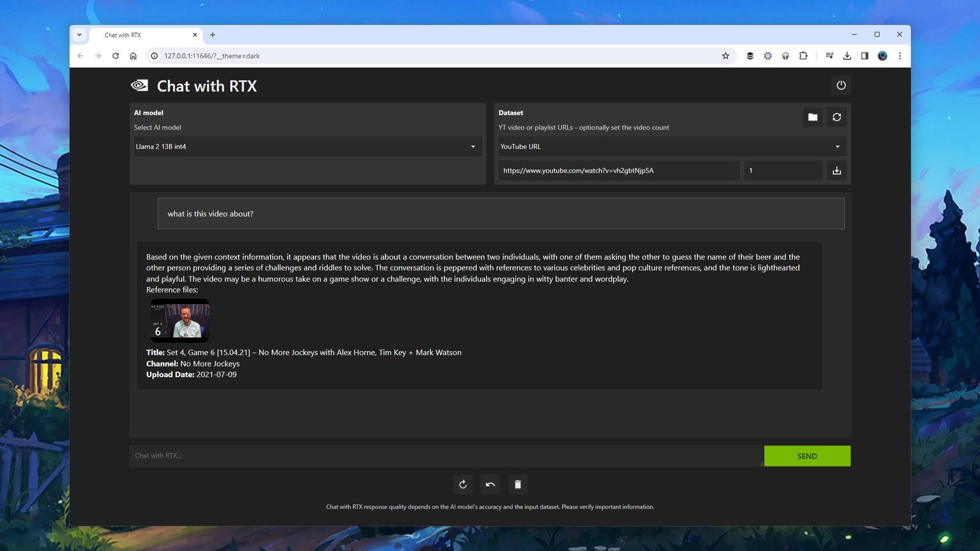Screen dimensions: 980x551
Task: Open the Extensions puzzle-piece menu
Action: click(x=803, y=56)
